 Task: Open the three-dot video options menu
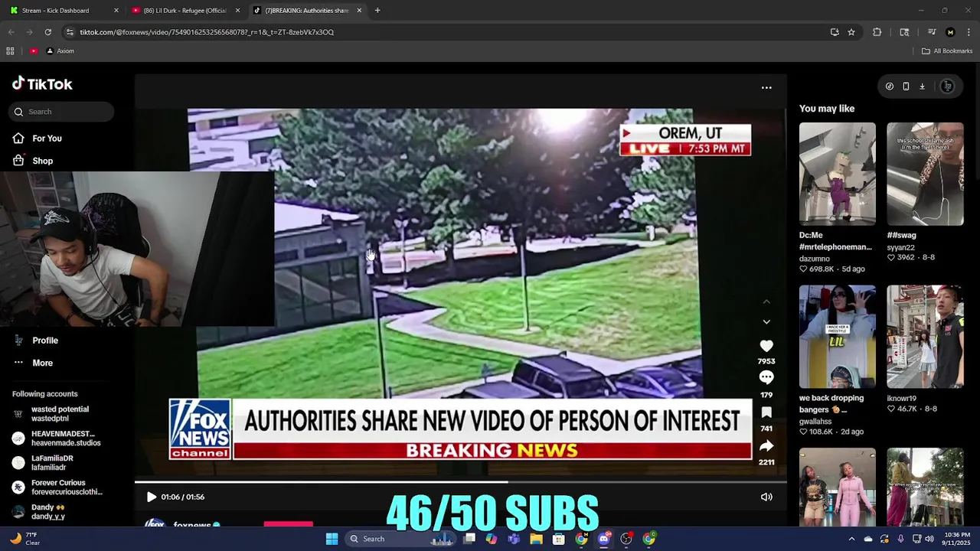766,87
